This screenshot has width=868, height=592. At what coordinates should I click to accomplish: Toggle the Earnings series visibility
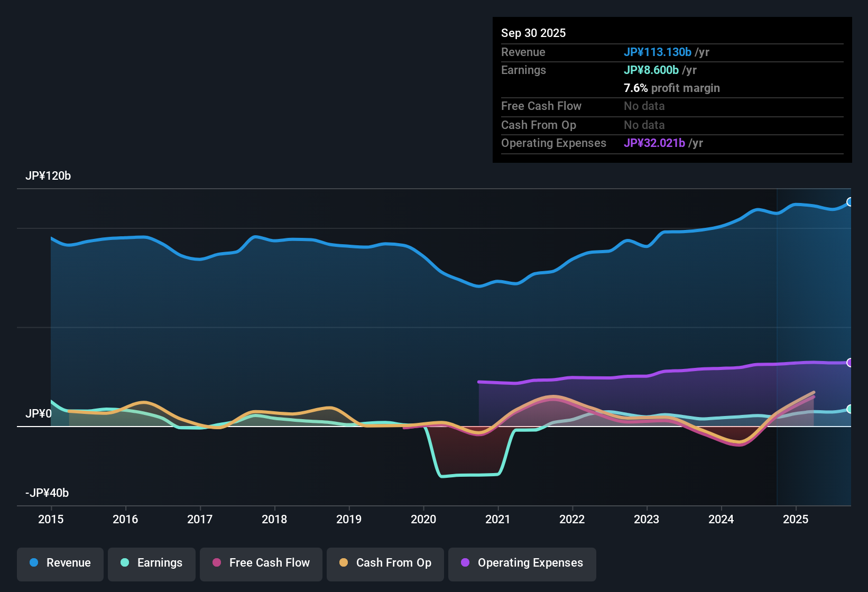(x=151, y=563)
